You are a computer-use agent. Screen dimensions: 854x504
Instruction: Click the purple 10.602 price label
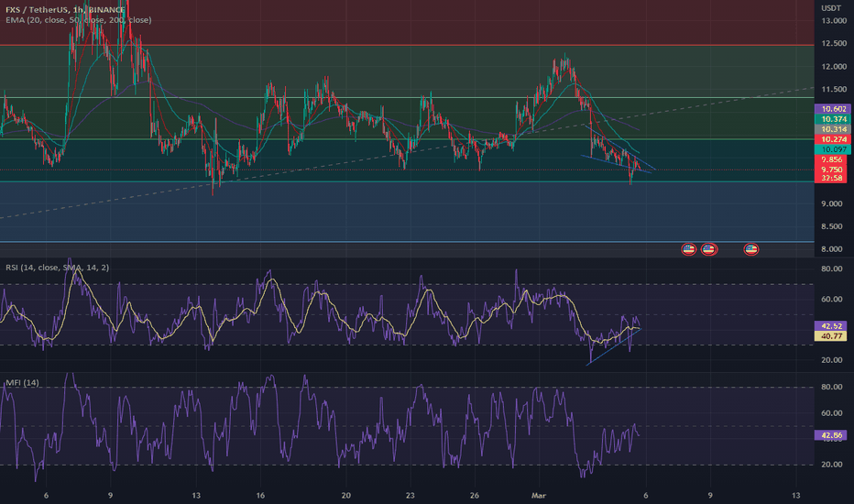point(833,109)
